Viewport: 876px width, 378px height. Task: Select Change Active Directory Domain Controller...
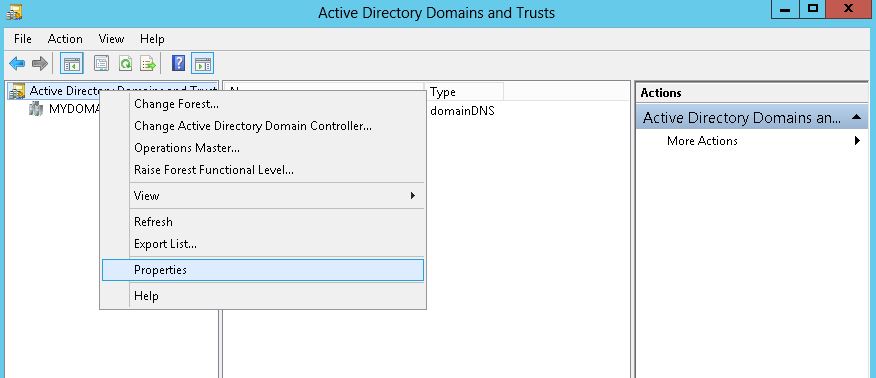263,126
